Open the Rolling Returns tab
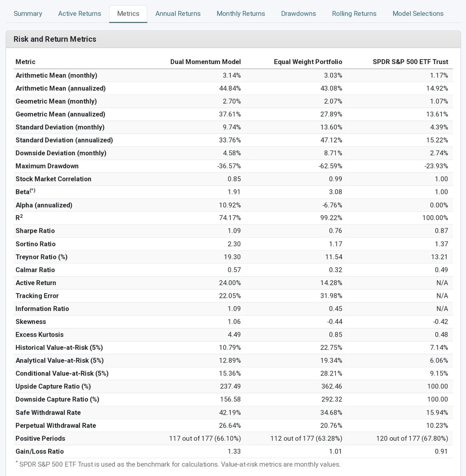This screenshot has width=466, height=476. pyautogui.click(x=354, y=14)
